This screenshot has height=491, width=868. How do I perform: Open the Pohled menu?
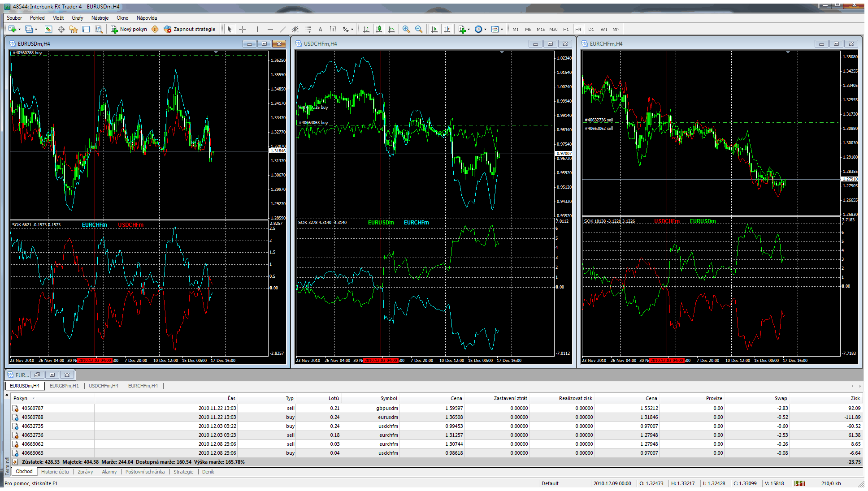pyautogui.click(x=37, y=18)
